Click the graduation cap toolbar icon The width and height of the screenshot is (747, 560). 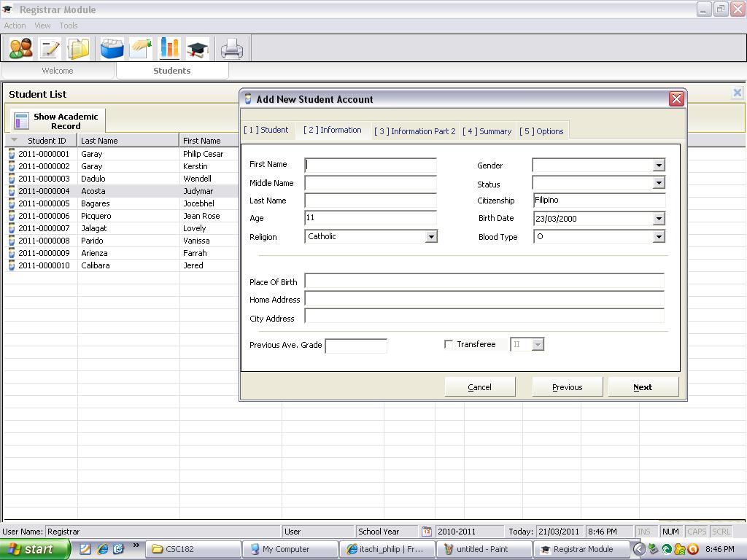[x=197, y=49]
